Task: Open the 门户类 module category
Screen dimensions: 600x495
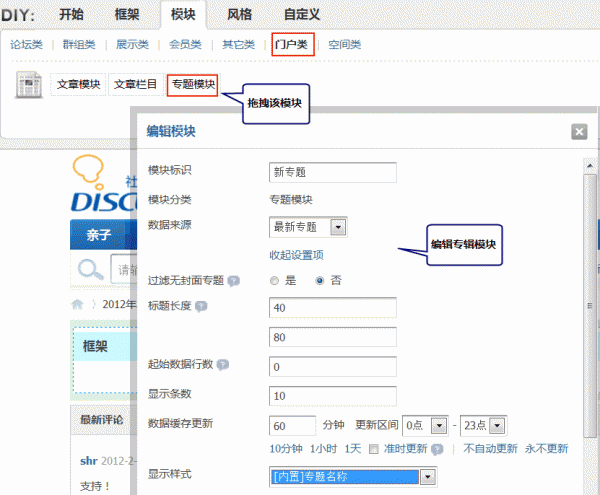Action: point(293,44)
